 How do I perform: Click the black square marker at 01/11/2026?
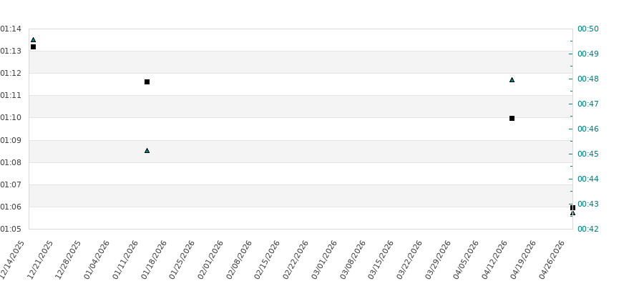[147, 82]
